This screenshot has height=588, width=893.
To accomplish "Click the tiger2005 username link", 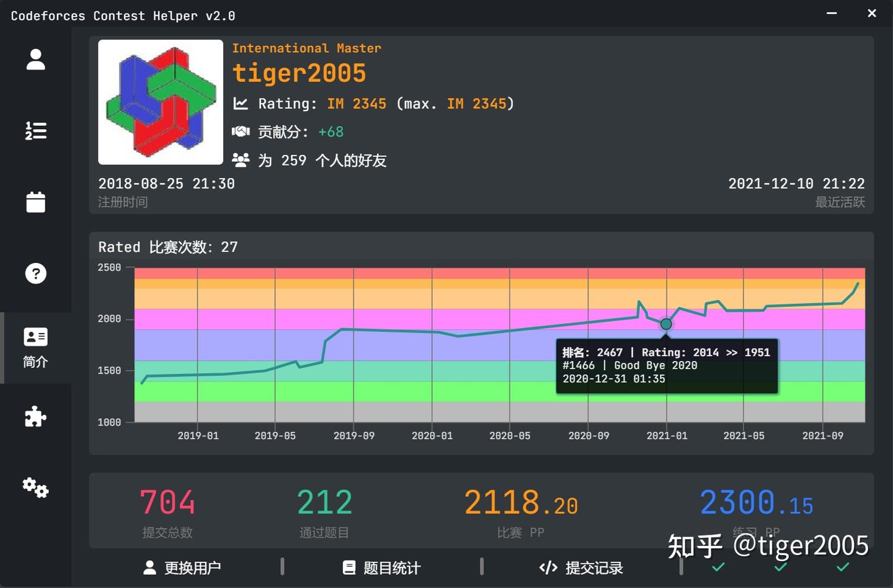I will [x=300, y=73].
